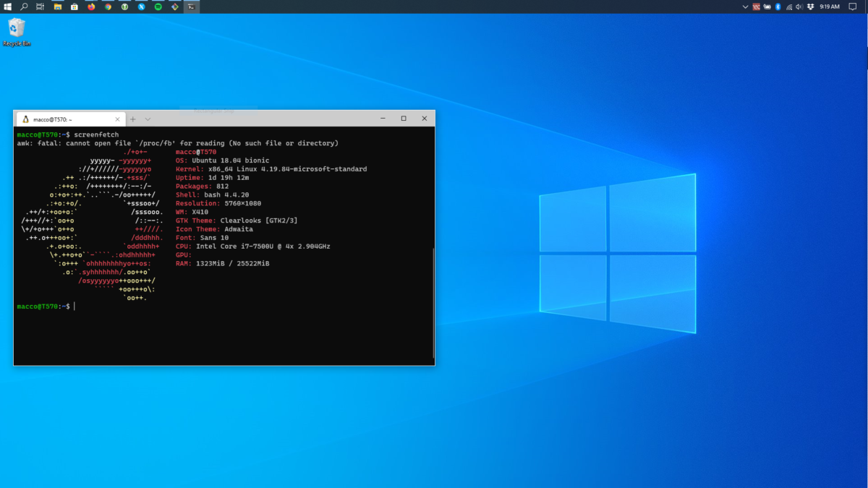Open Spotify from the taskbar

tap(158, 7)
